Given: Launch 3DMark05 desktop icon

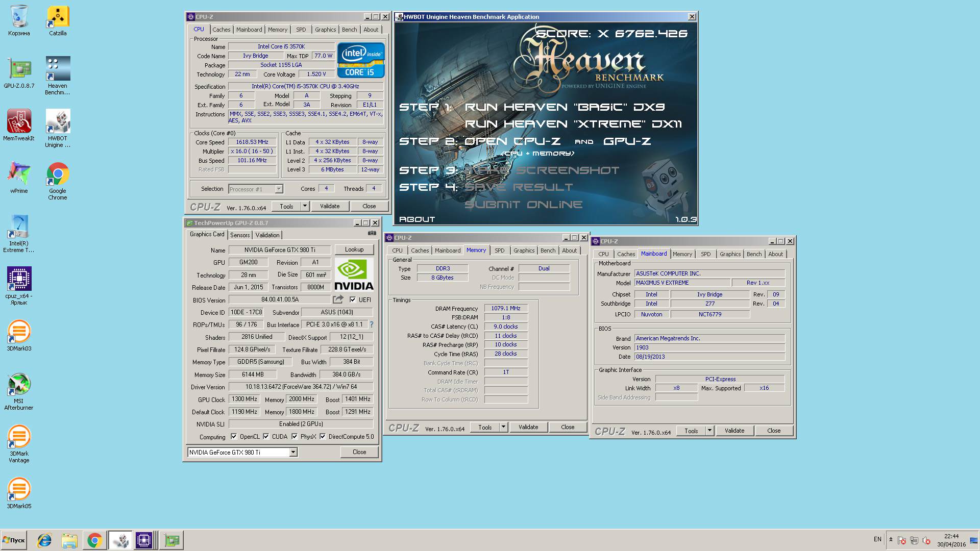Looking at the screenshot, I should coord(19,493).
